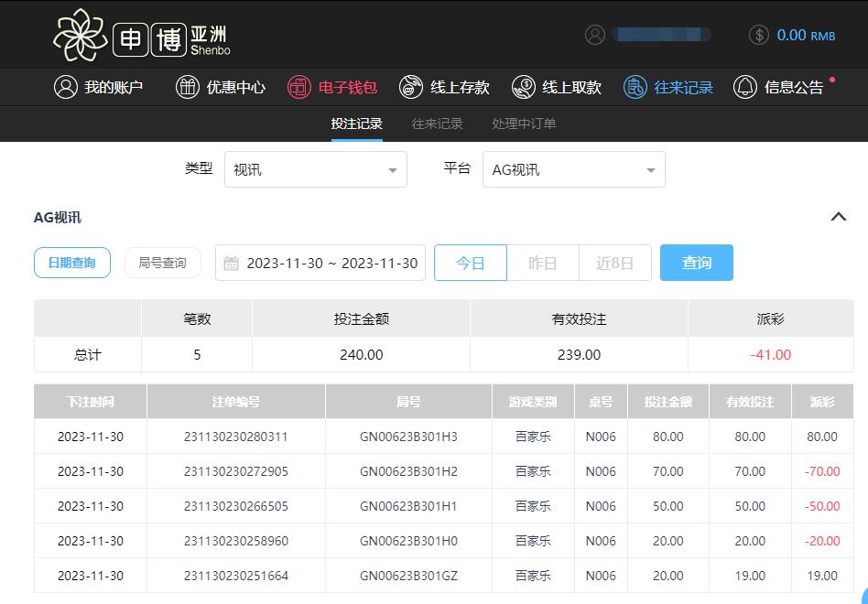
Task: Click the RMB balance coin icon
Action: click(759, 35)
